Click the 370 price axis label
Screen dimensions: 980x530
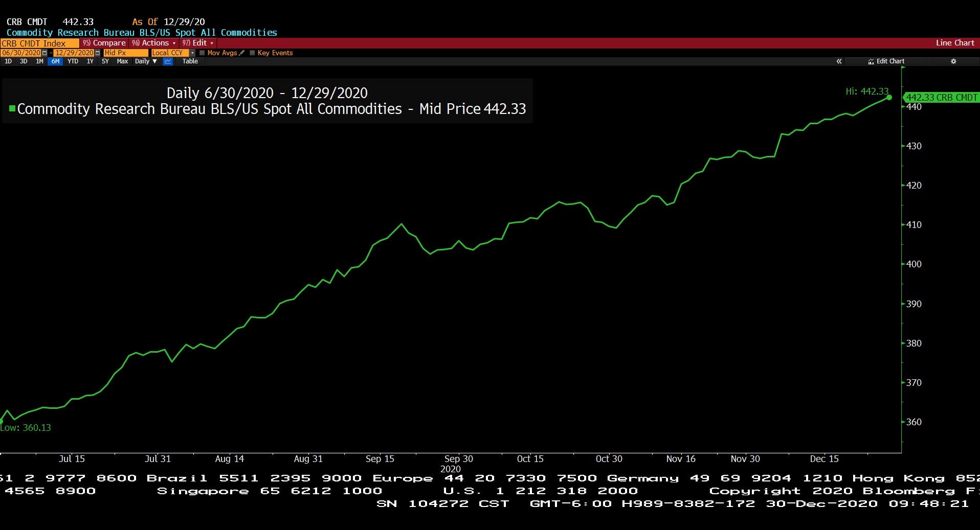click(914, 383)
